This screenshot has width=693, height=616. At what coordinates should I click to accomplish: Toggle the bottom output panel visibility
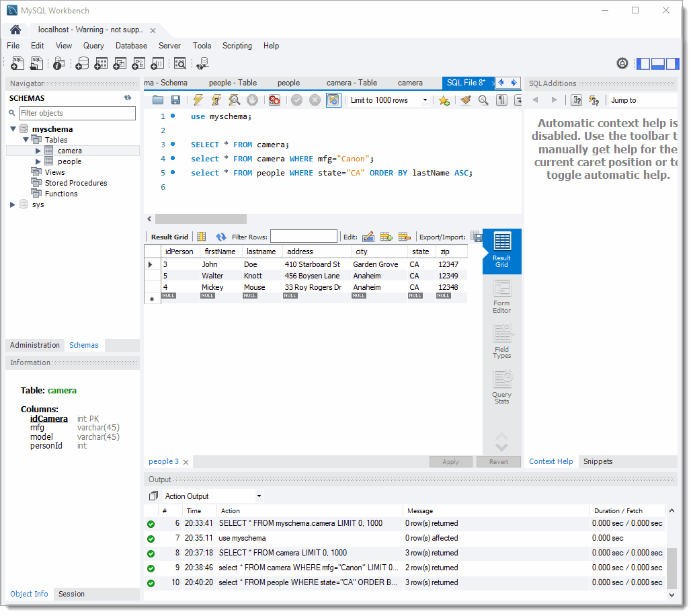click(658, 64)
